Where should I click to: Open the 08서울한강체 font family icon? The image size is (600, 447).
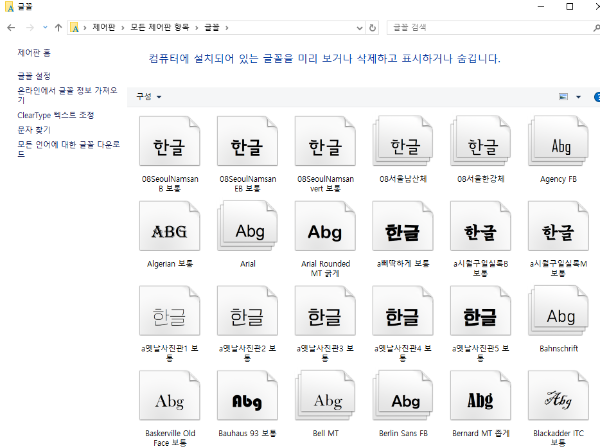[480, 141]
